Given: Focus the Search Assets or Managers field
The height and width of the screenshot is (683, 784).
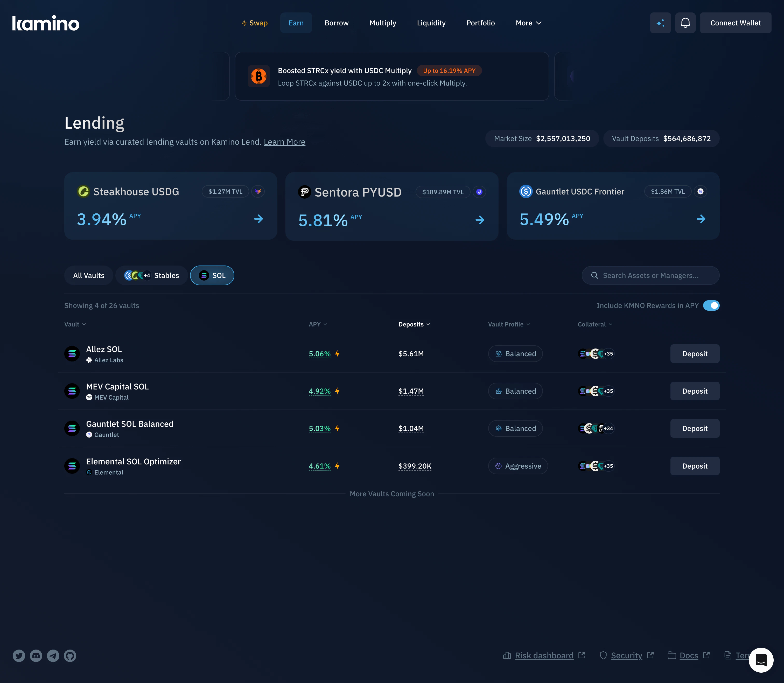Looking at the screenshot, I should [x=650, y=275].
